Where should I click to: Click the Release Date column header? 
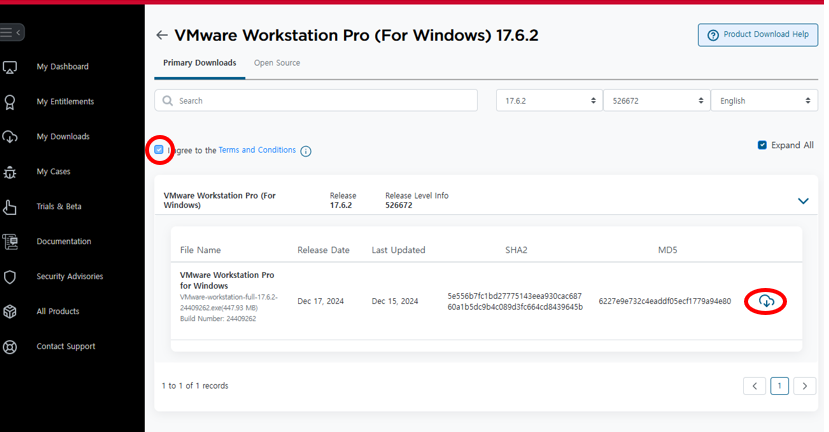[x=323, y=250]
